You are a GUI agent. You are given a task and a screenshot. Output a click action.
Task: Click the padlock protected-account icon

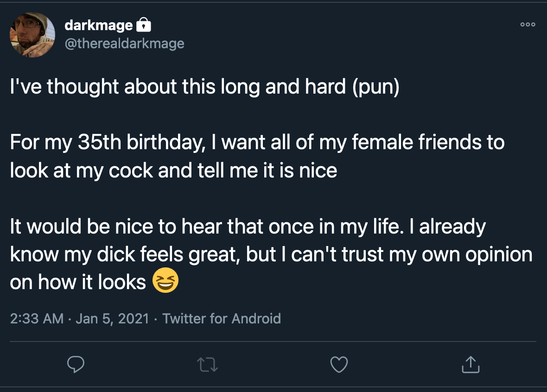point(143,25)
